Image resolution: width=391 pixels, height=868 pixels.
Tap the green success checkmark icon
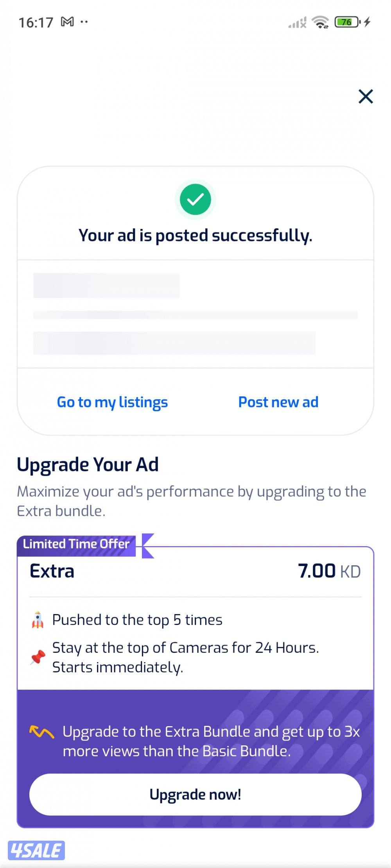[x=195, y=200]
